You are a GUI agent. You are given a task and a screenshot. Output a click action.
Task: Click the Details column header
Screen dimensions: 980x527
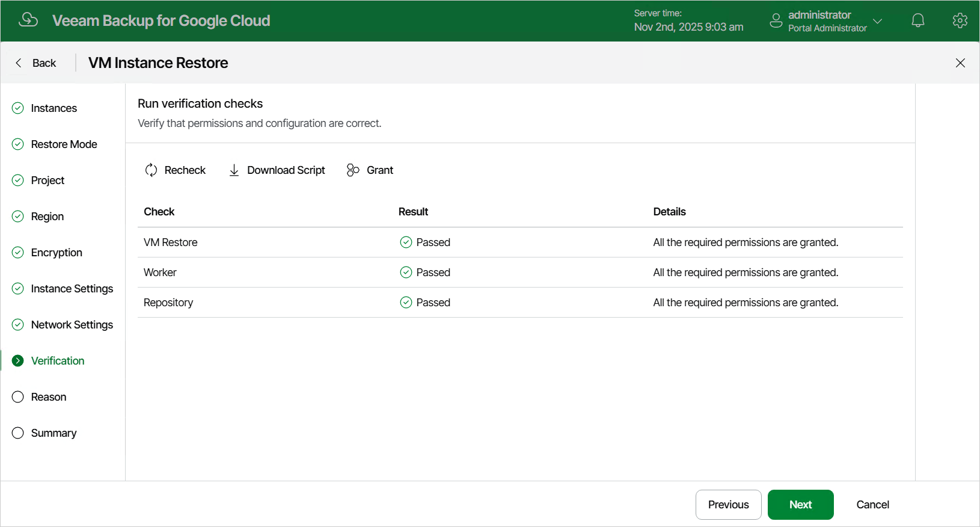[669, 212]
